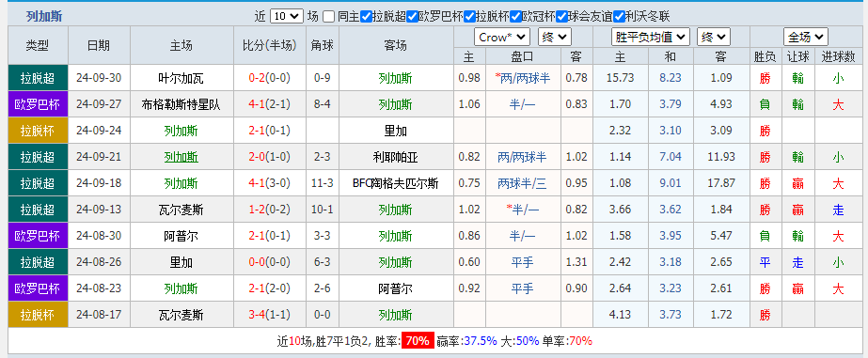Click date 24-08-30
The height and width of the screenshot is (358, 868).
99,236
